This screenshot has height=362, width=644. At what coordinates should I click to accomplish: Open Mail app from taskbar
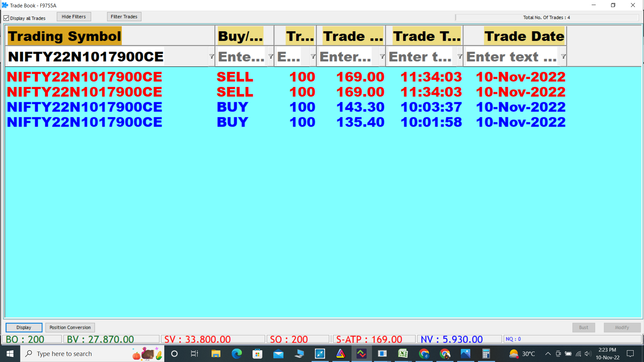pyautogui.click(x=278, y=354)
